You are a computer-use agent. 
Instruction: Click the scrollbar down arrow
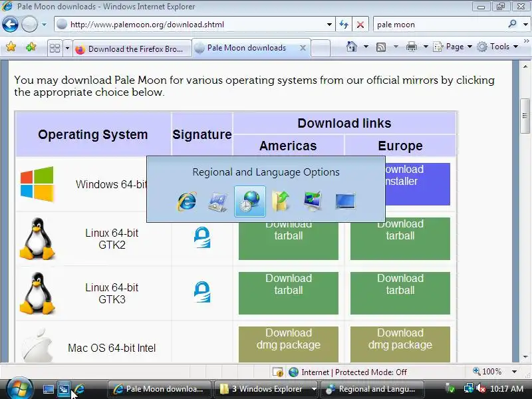525,357
